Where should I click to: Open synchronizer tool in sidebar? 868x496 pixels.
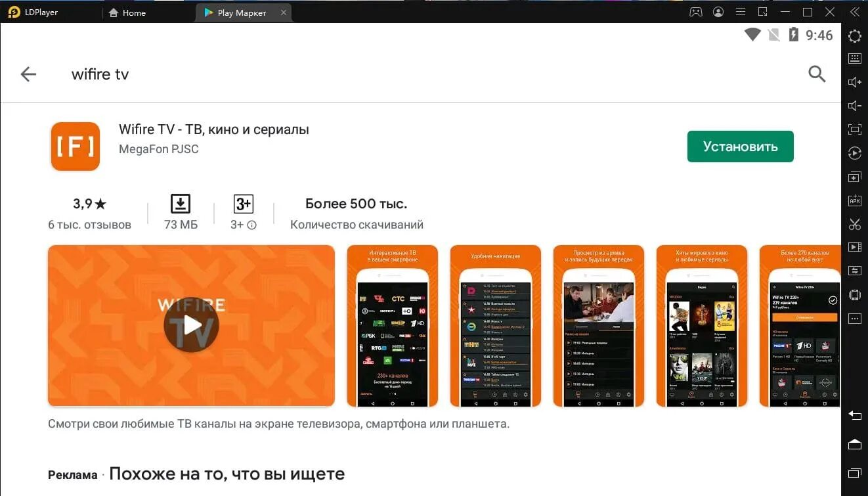point(854,271)
